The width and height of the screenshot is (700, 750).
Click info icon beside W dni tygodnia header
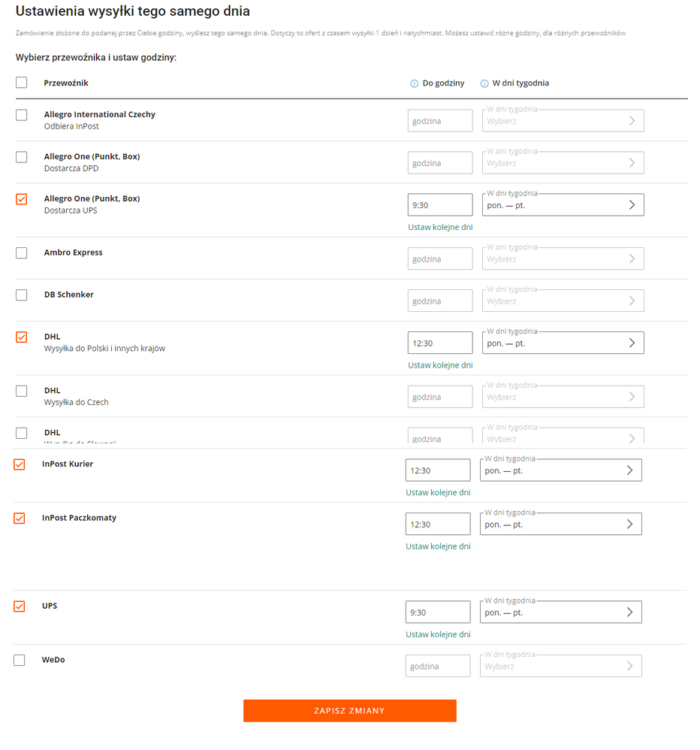pos(484,83)
